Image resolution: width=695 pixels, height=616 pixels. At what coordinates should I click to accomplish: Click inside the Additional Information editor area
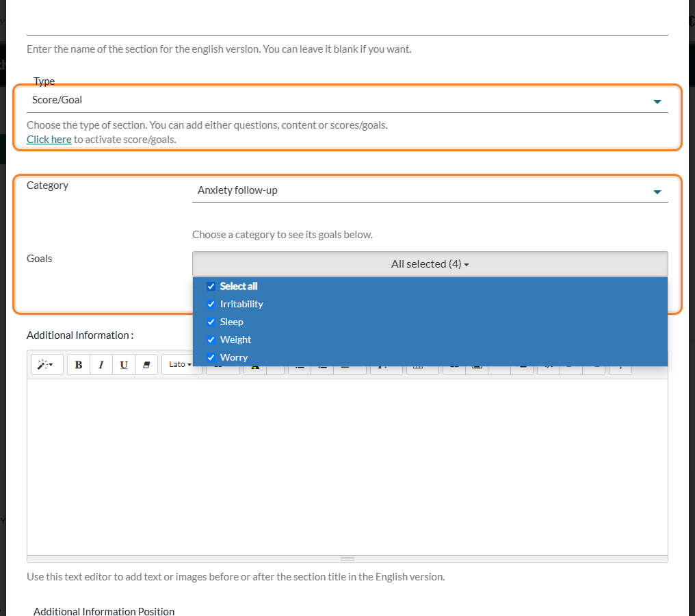coord(347,467)
